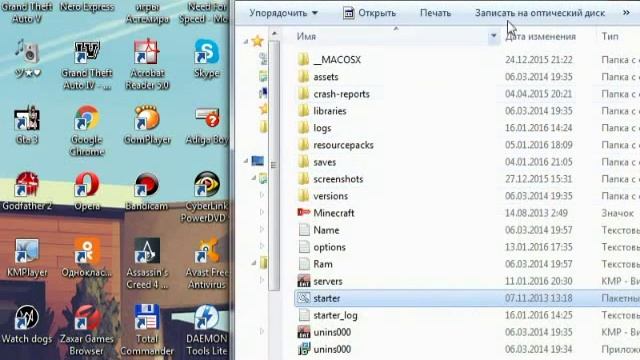Collapse the Computer tree node
This screenshot has width=640, height=360.
(x=246, y=161)
